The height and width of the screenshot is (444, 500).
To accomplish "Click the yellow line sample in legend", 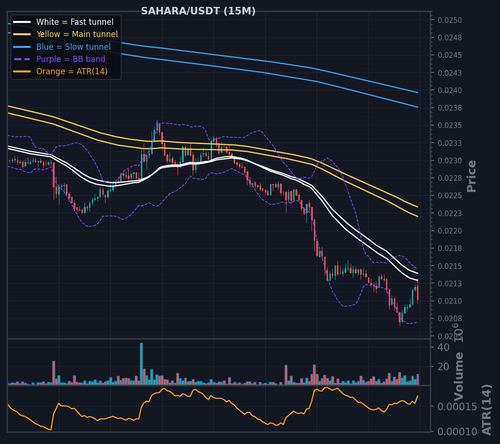I will (22, 34).
